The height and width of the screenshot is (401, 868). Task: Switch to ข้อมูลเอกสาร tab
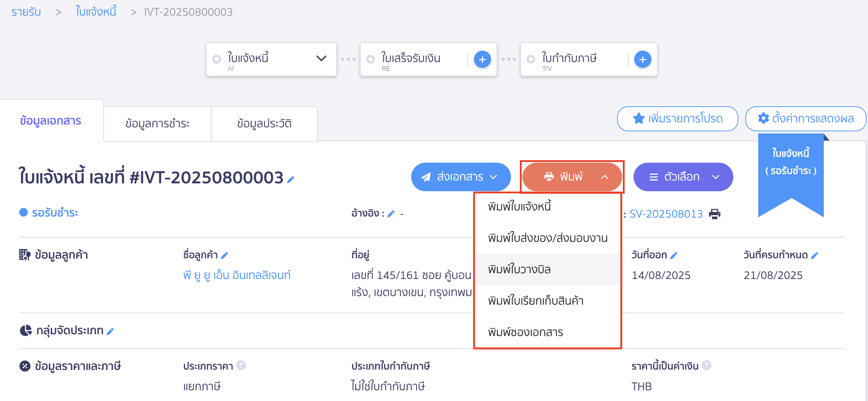coord(51,121)
